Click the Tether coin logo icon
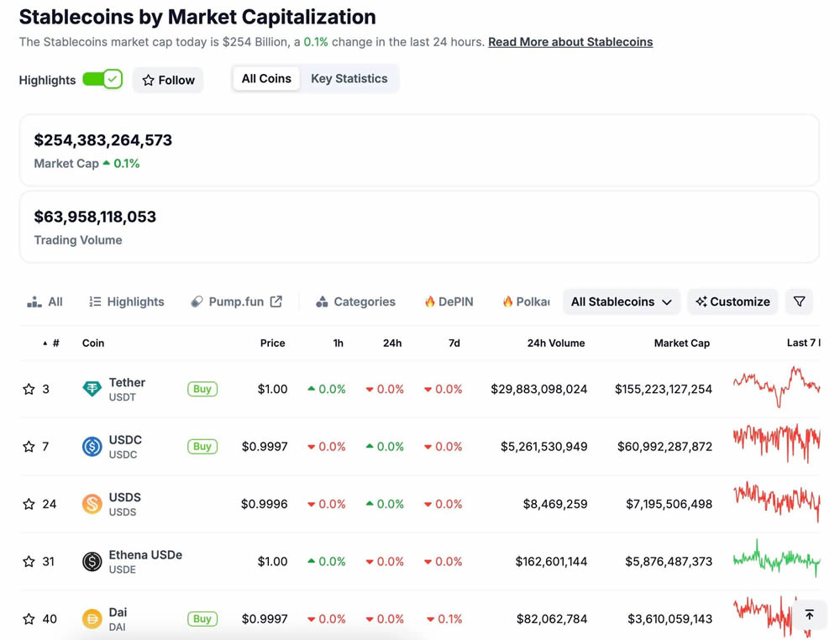This screenshot has width=840, height=640. click(x=92, y=389)
